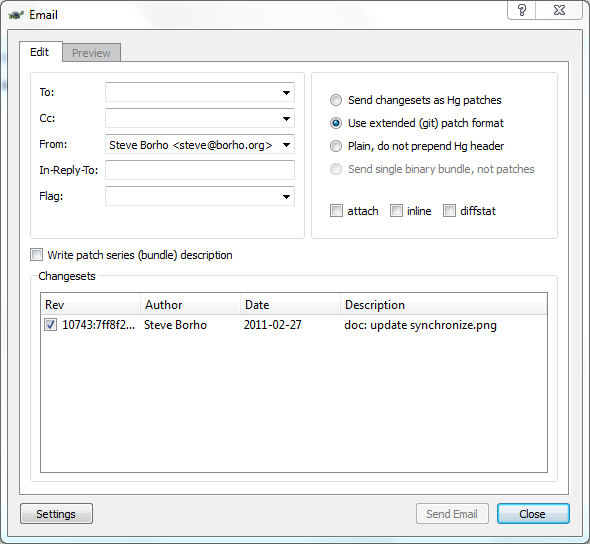Viewport: 590px width, 544px height.
Task: Enable the inline checkbox
Action: click(396, 211)
